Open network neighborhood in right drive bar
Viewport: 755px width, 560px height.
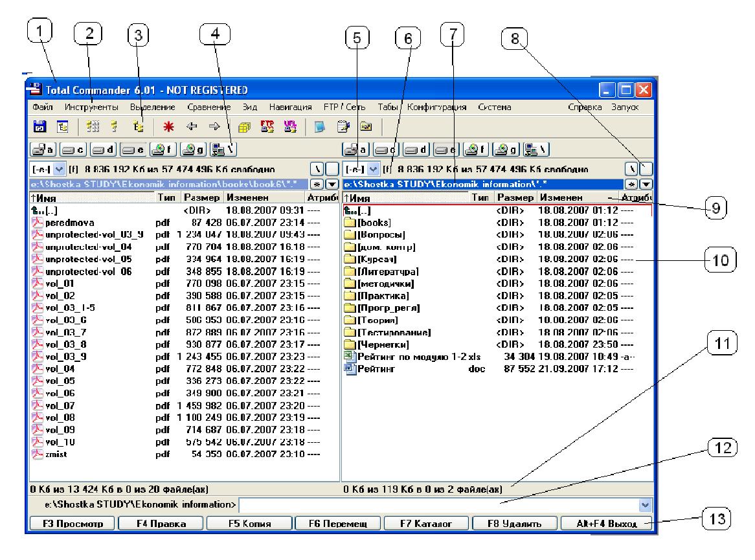tap(536, 150)
